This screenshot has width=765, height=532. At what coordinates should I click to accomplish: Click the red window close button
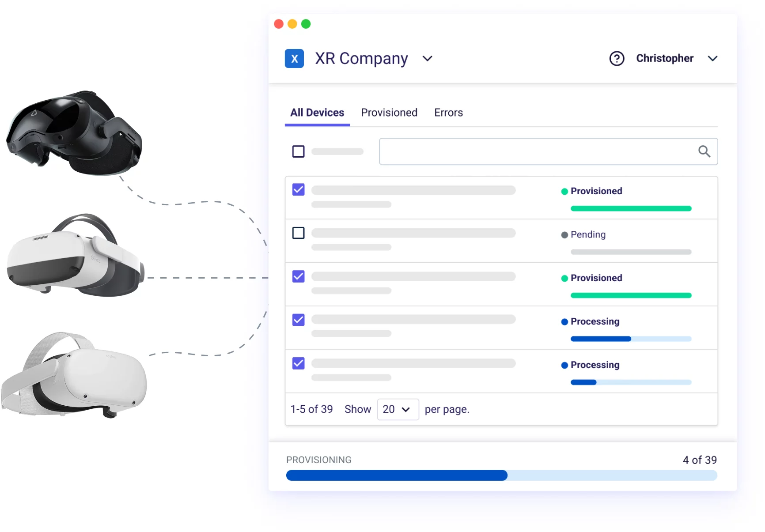pyautogui.click(x=279, y=24)
